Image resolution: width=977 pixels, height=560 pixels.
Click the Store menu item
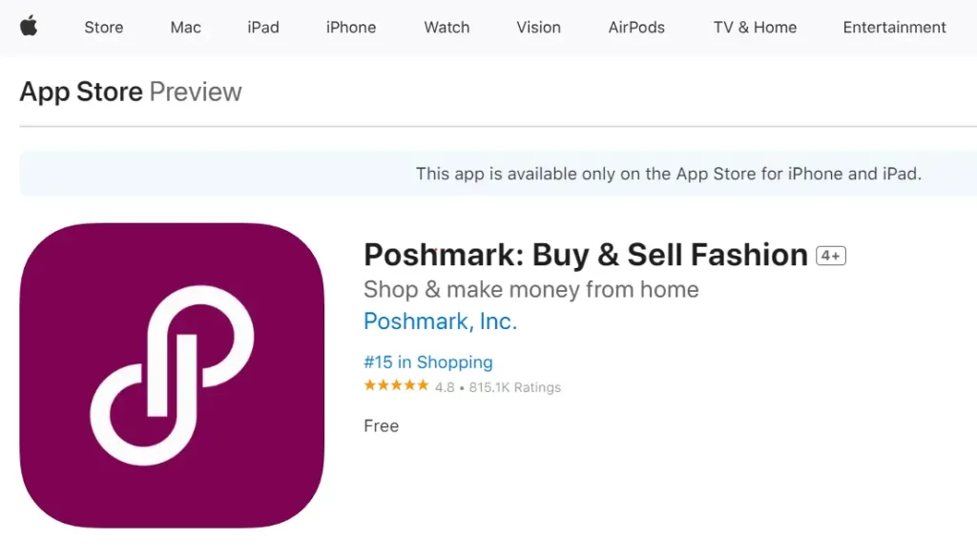pos(103,28)
